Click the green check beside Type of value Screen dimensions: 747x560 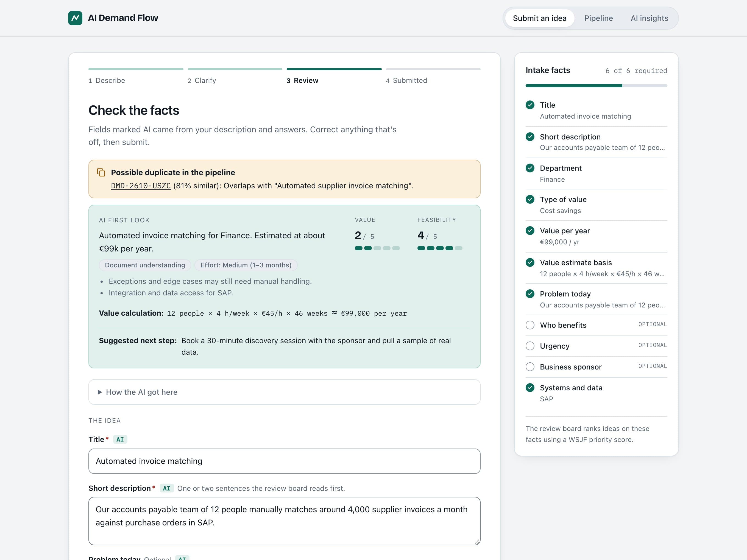pyautogui.click(x=530, y=200)
